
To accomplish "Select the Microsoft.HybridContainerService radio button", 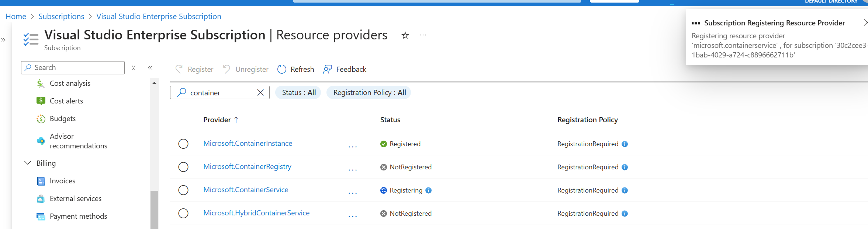I will click(183, 213).
